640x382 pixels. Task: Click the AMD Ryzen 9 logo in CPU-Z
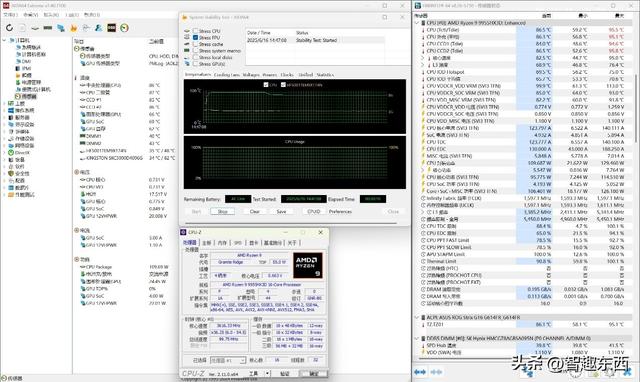coord(308,265)
